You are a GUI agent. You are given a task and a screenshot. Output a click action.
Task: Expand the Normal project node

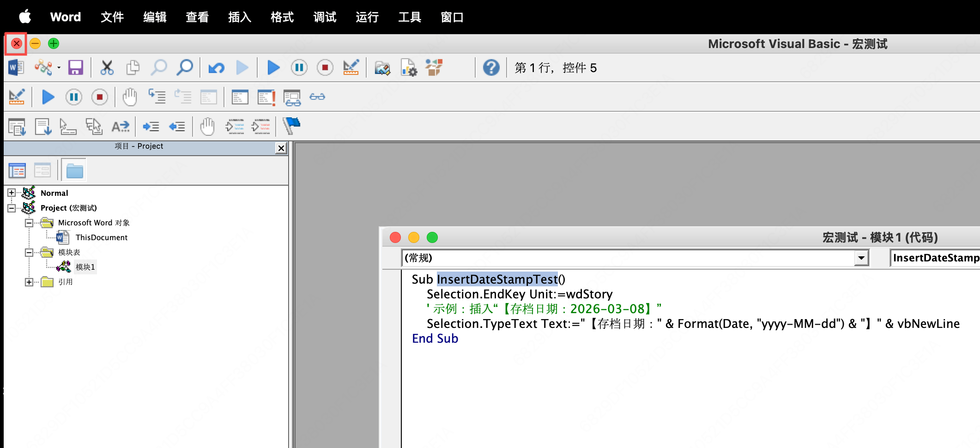click(12, 193)
